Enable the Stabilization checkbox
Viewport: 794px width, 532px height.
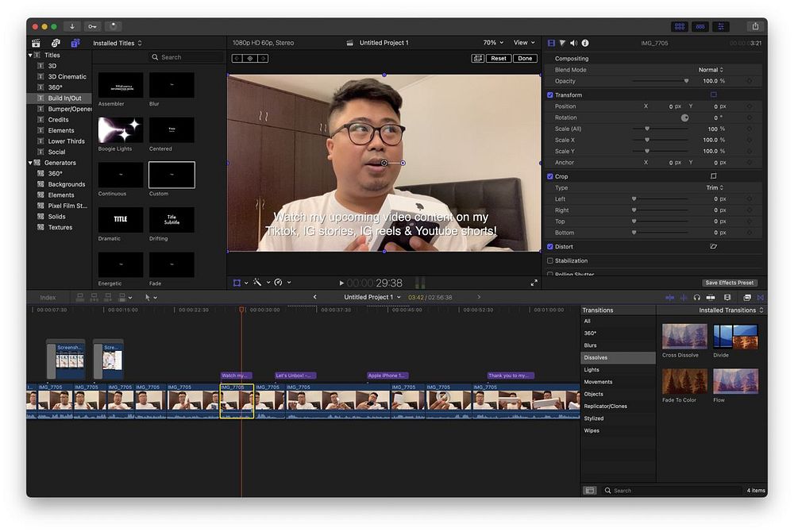pos(550,260)
